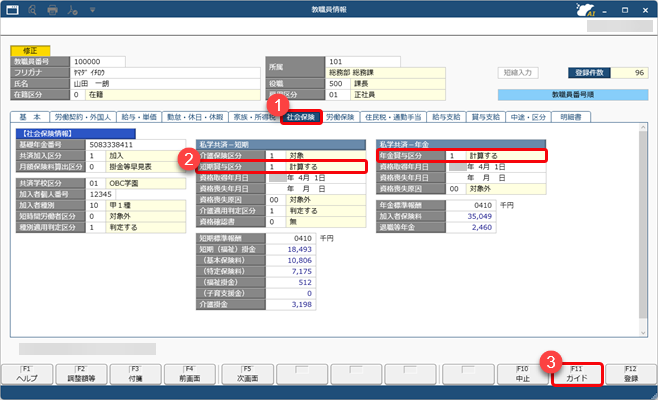The width and height of the screenshot is (658, 400).
Task: Open the 労働契約・外国人 tab
Action: 83,117
